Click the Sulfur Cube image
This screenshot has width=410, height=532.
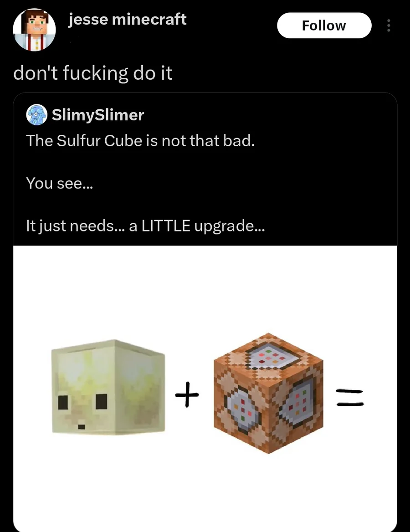click(108, 387)
